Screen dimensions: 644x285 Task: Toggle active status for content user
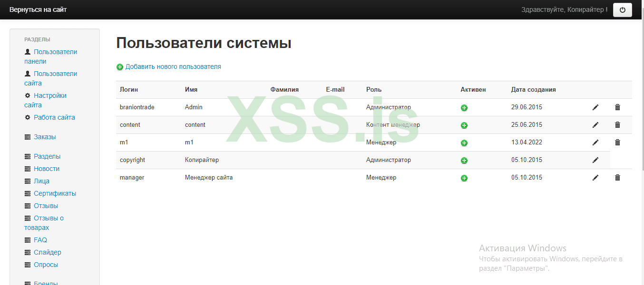(x=464, y=125)
